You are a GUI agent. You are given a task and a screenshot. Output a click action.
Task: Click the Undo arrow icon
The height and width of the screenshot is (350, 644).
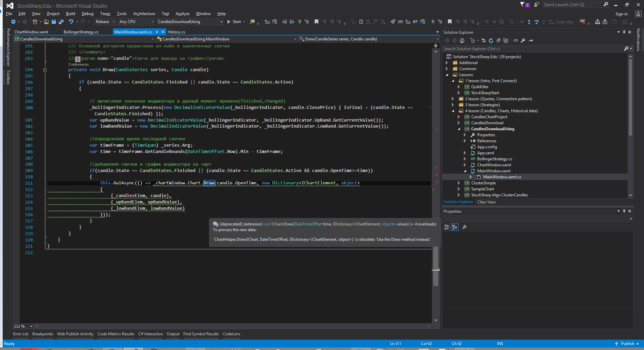(x=71, y=22)
